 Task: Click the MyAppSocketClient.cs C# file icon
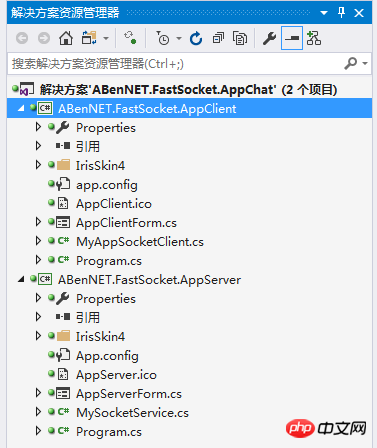click(x=63, y=241)
